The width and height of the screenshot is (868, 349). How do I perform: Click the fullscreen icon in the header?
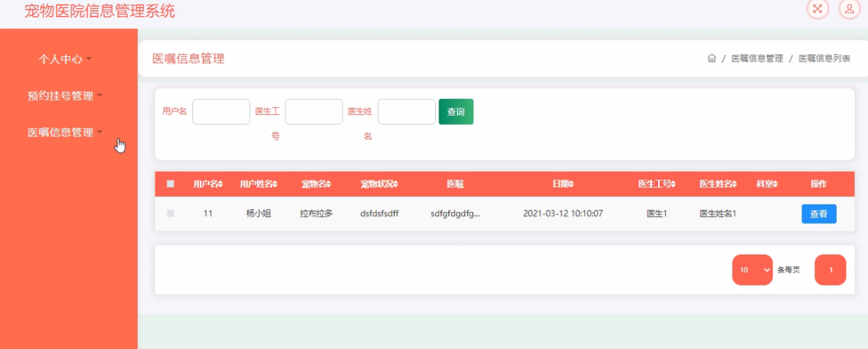point(817,8)
